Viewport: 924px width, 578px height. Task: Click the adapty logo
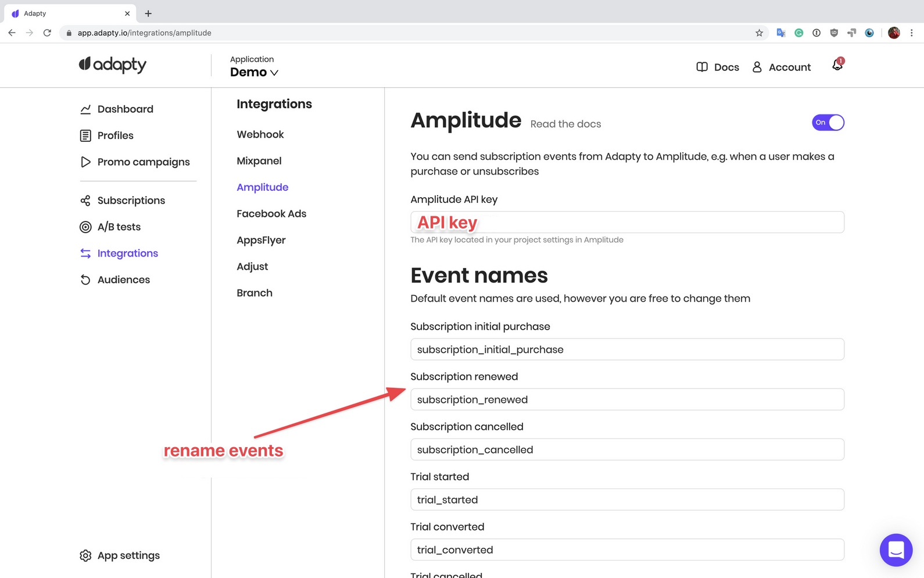point(113,65)
